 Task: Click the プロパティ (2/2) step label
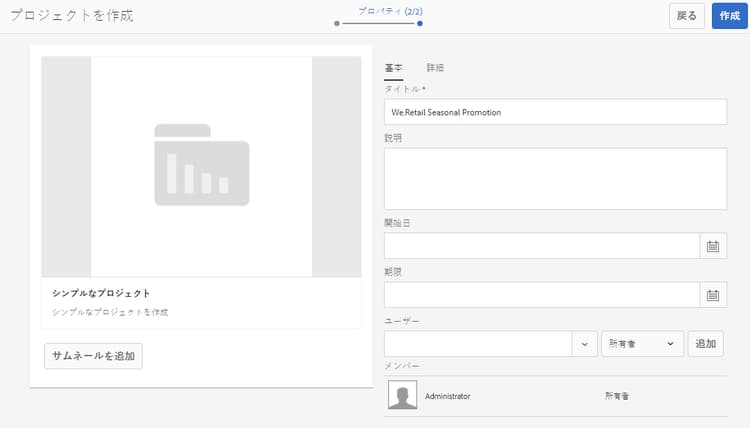tap(390, 11)
